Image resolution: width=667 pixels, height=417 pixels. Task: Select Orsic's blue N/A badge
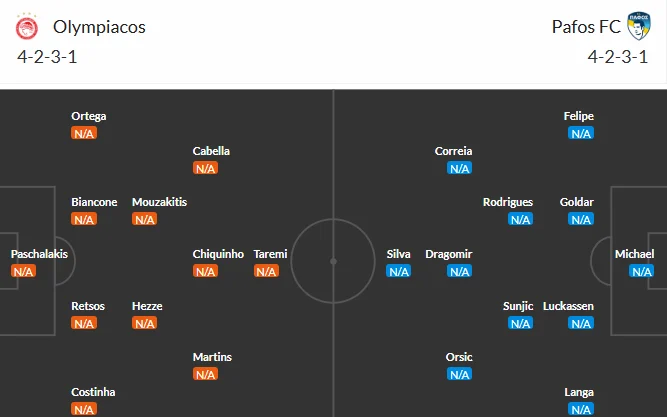click(x=459, y=374)
